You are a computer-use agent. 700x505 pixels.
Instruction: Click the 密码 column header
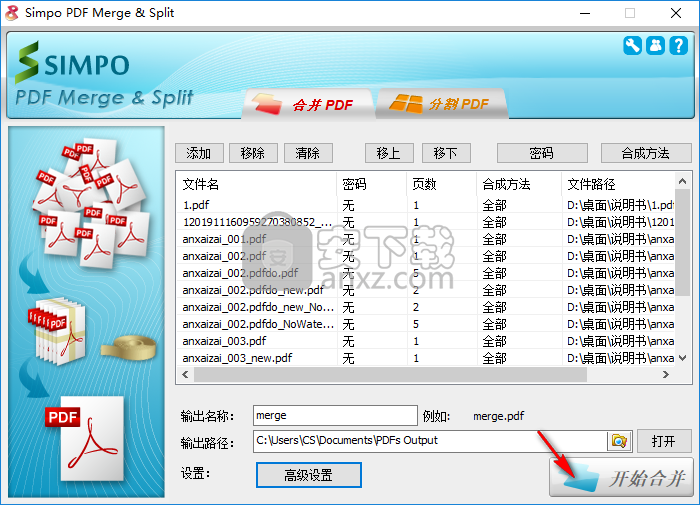[x=371, y=184]
